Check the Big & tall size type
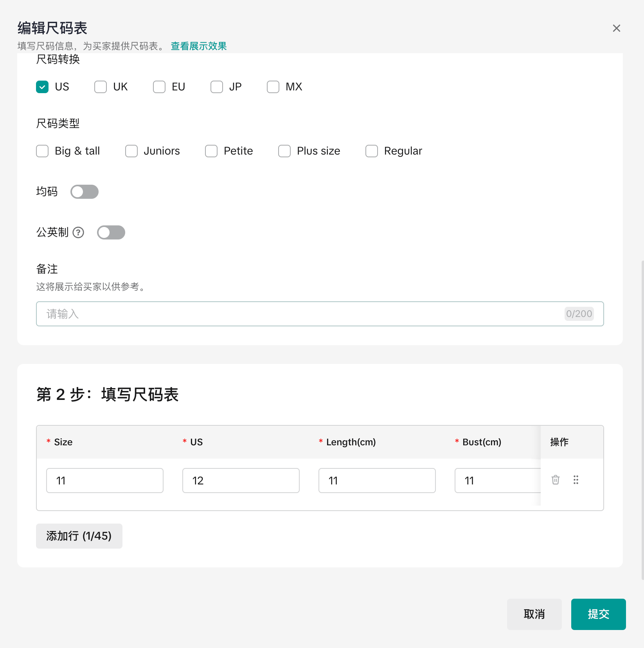The width and height of the screenshot is (644, 648). pos(42,151)
